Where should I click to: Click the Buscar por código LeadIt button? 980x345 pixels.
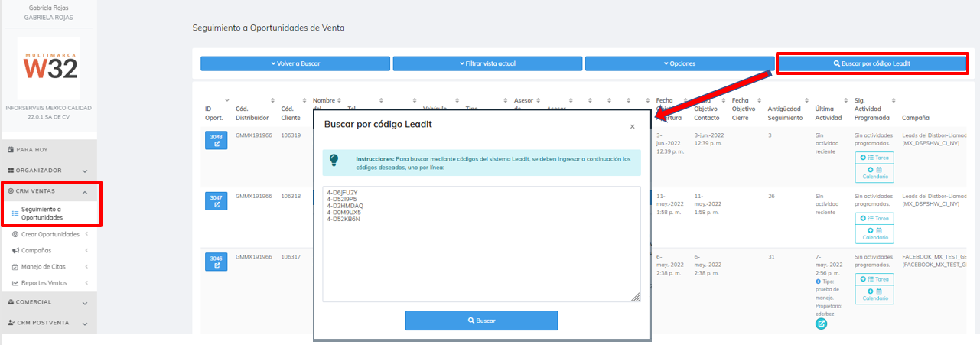(x=872, y=63)
